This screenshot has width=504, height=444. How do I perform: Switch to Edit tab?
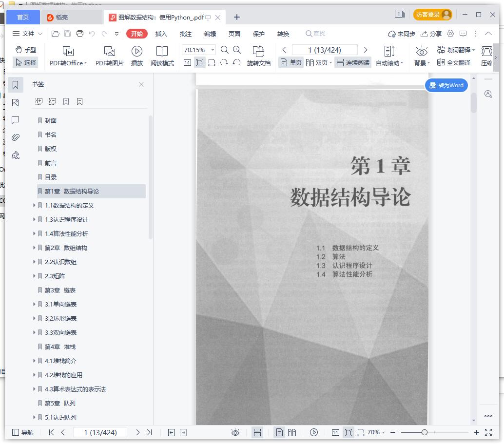(210, 34)
